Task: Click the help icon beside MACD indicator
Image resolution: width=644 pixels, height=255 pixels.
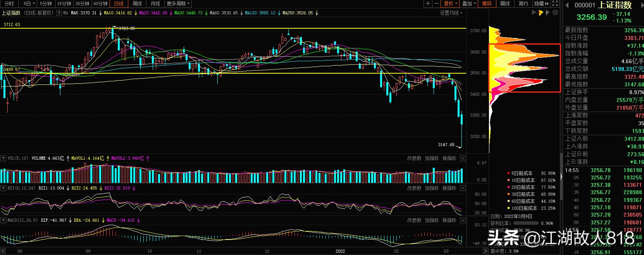Action: [3, 220]
